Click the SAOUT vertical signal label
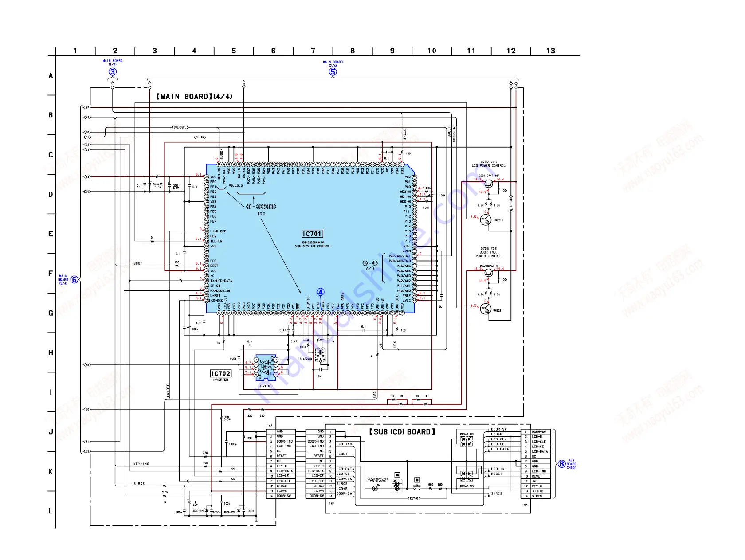The image size is (745, 560). click(x=449, y=131)
